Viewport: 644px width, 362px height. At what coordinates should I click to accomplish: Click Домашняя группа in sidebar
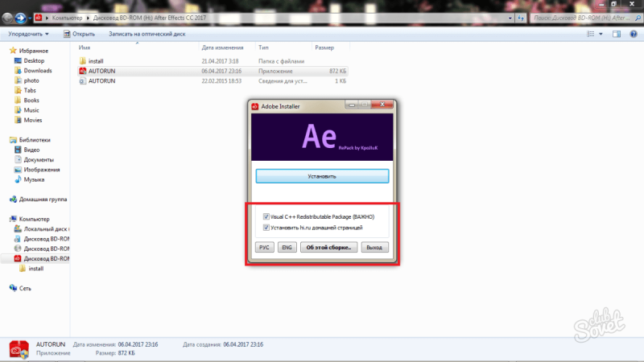coord(43,199)
